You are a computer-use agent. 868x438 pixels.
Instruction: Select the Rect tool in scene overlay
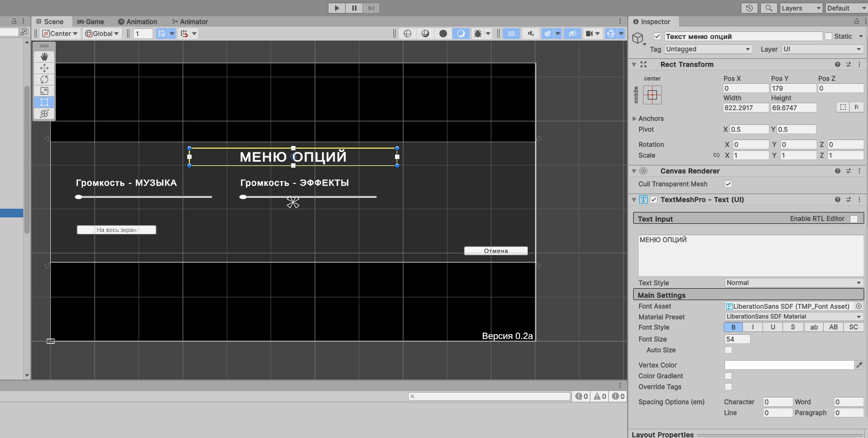pyautogui.click(x=44, y=102)
